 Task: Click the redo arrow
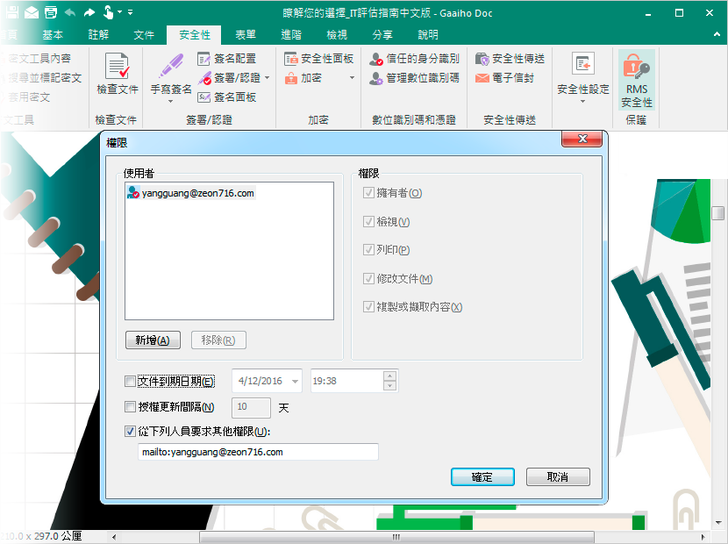89,13
